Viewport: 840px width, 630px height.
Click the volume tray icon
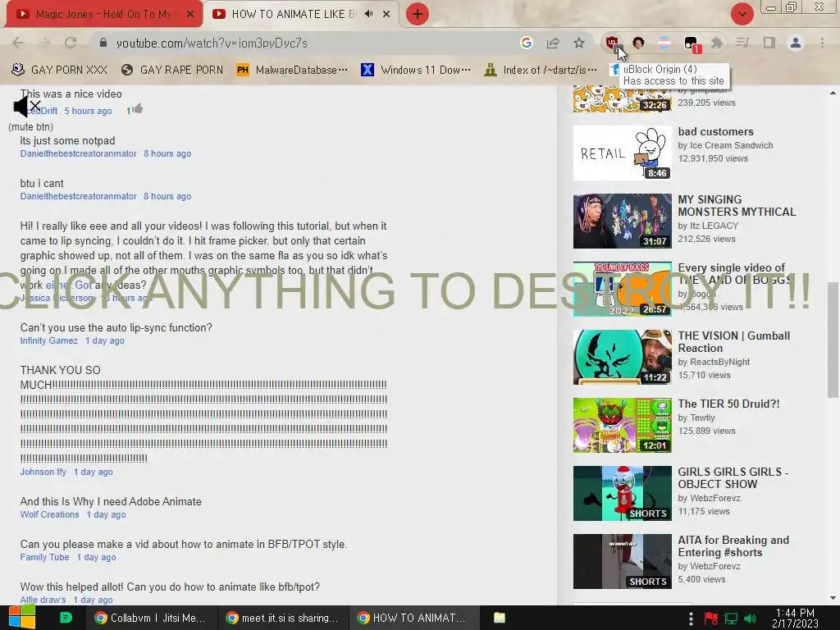pyautogui.click(x=751, y=619)
